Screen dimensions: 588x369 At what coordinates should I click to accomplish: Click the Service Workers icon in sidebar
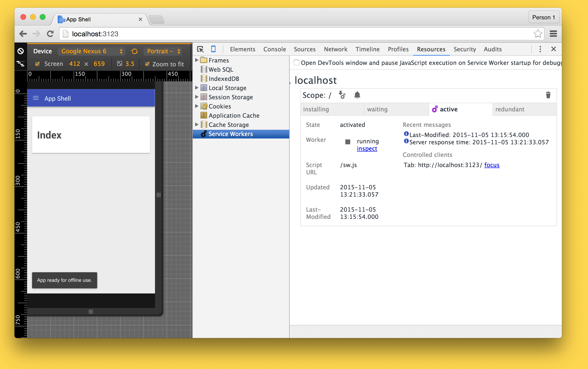tap(204, 133)
